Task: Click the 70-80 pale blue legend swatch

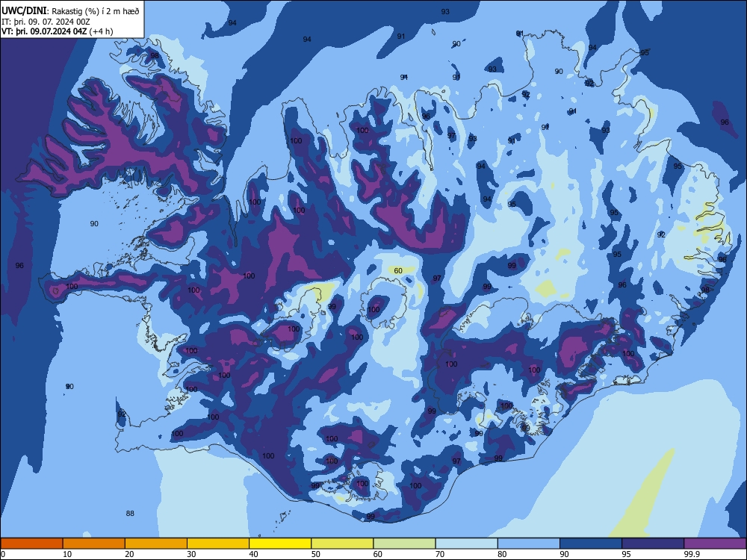Action: 466,544
